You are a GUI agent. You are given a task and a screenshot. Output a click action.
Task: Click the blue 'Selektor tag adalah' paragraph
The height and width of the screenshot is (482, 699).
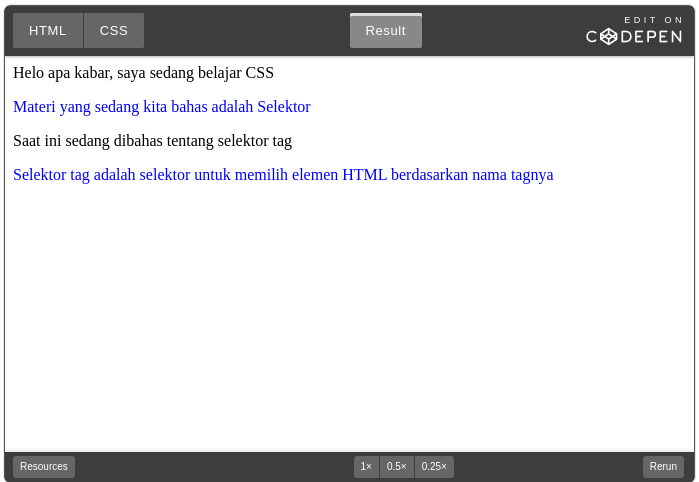[282, 175]
